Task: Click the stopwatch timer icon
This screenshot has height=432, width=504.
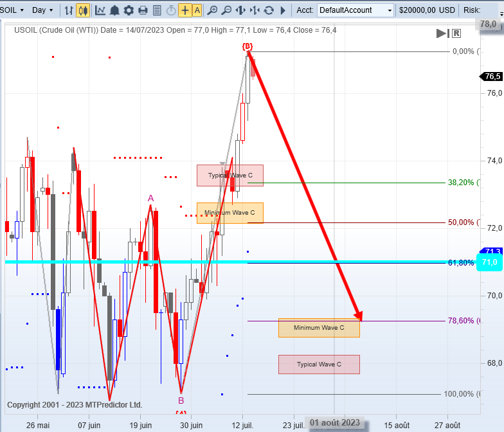Action: click(171, 10)
